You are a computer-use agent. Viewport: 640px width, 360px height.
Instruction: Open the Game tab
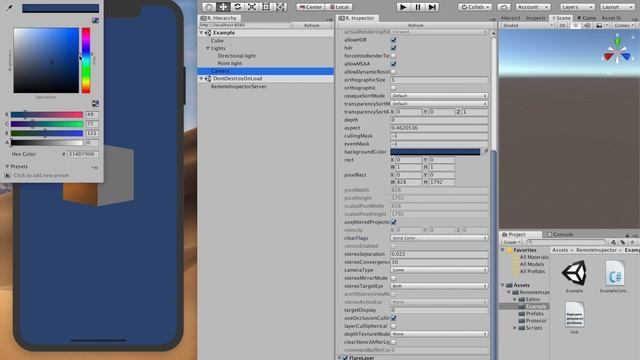(x=587, y=18)
